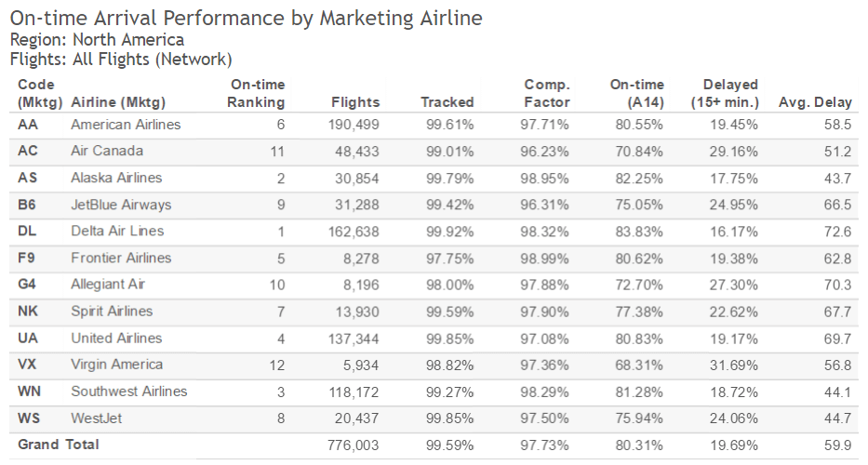Select the On-time (A14) column header

coord(636,93)
